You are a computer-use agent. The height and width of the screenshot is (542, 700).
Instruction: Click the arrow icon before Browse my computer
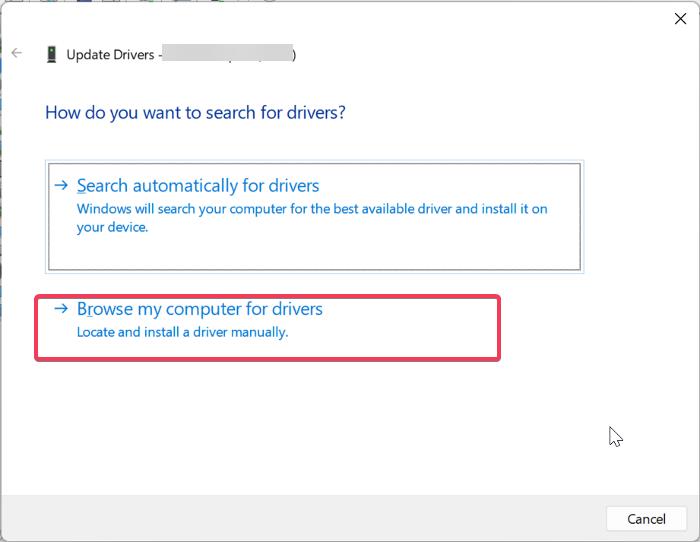coord(62,310)
